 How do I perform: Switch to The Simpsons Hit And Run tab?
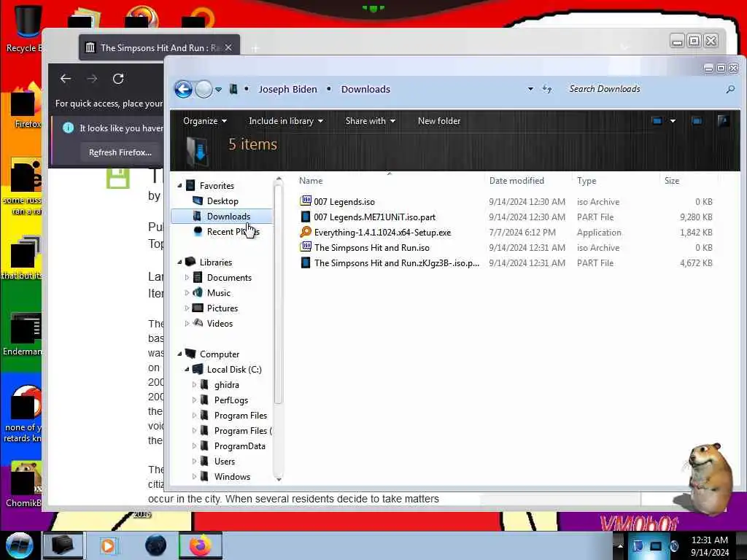tap(159, 47)
